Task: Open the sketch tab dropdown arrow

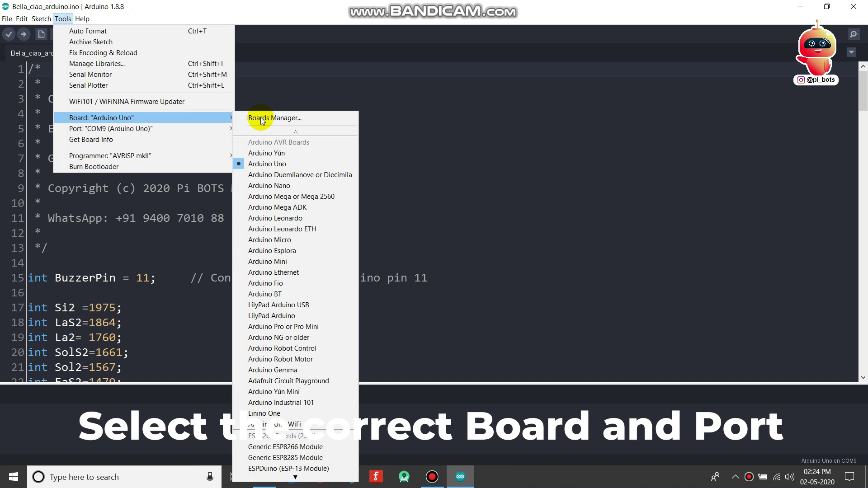Action: [x=851, y=52]
